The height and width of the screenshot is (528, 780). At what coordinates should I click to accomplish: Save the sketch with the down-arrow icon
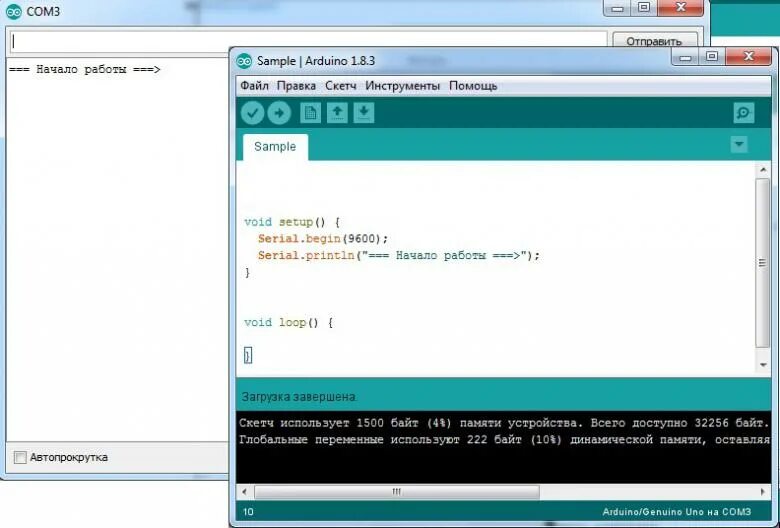click(x=364, y=113)
